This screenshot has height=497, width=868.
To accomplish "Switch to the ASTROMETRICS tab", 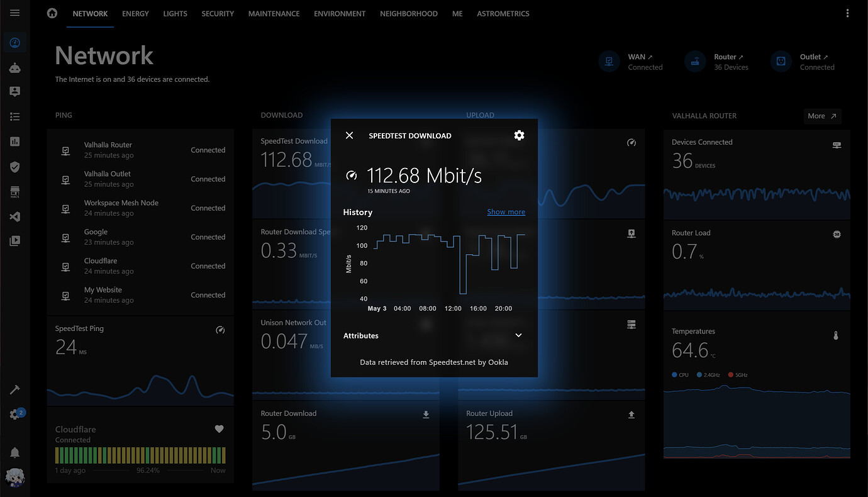I will click(x=503, y=13).
